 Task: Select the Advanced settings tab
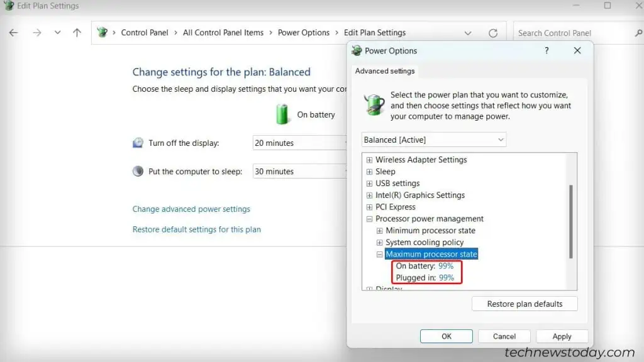tap(384, 71)
